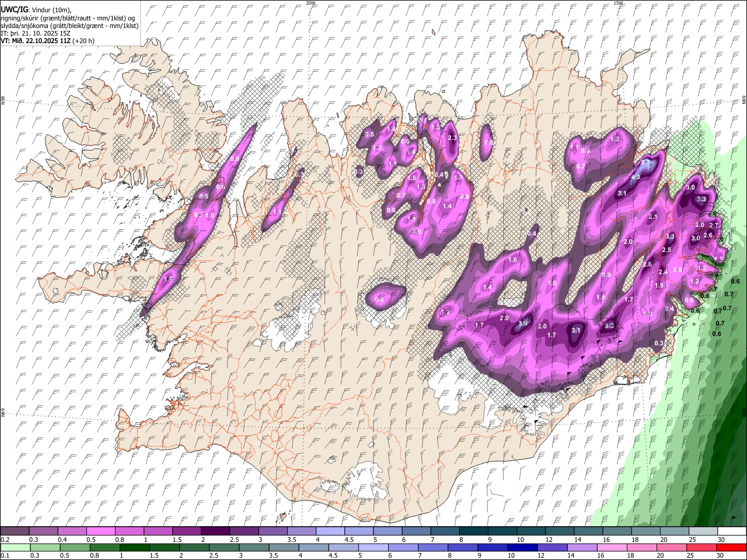This screenshot has width=747, height=560.
Task: Click the "1.9" snowfall value on the map
Action: tap(659, 285)
